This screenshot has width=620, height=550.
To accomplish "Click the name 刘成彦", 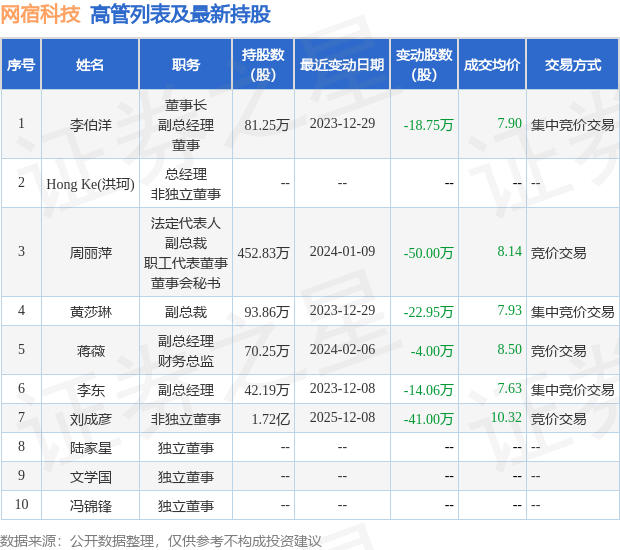I will pos(91,419).
